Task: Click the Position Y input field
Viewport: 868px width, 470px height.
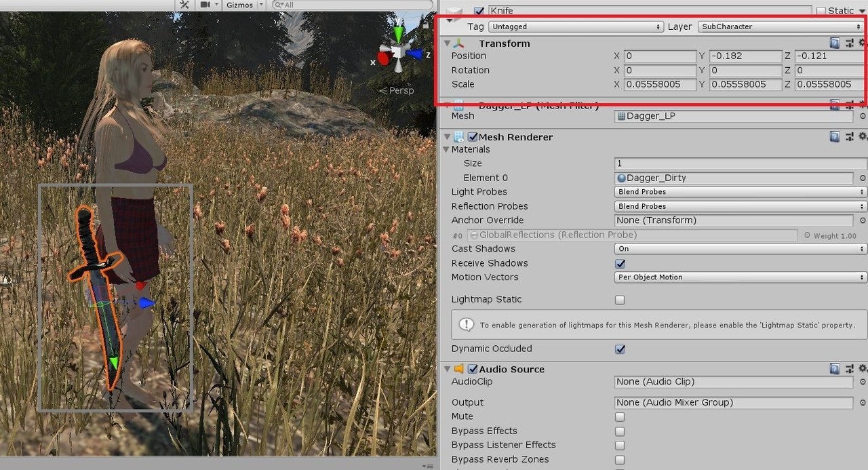Action: click(x=745, y=56)
